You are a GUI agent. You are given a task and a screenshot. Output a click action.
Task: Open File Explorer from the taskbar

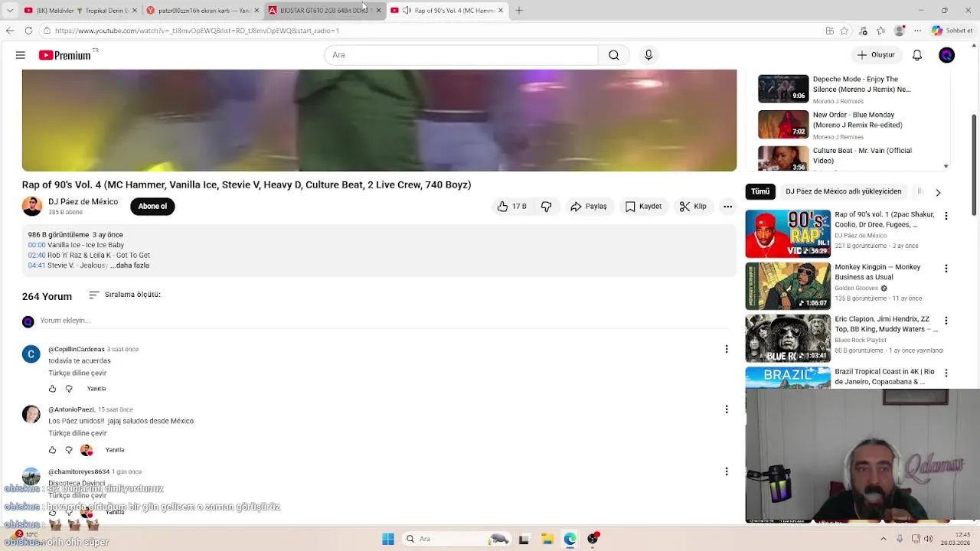[547, 539]
